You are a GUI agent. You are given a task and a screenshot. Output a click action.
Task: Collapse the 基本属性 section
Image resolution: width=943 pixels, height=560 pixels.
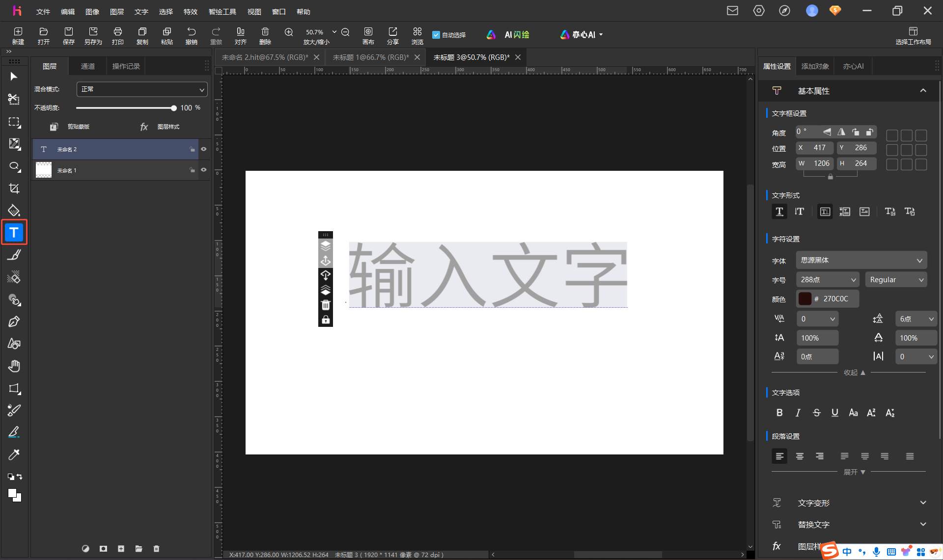point(923,91)
